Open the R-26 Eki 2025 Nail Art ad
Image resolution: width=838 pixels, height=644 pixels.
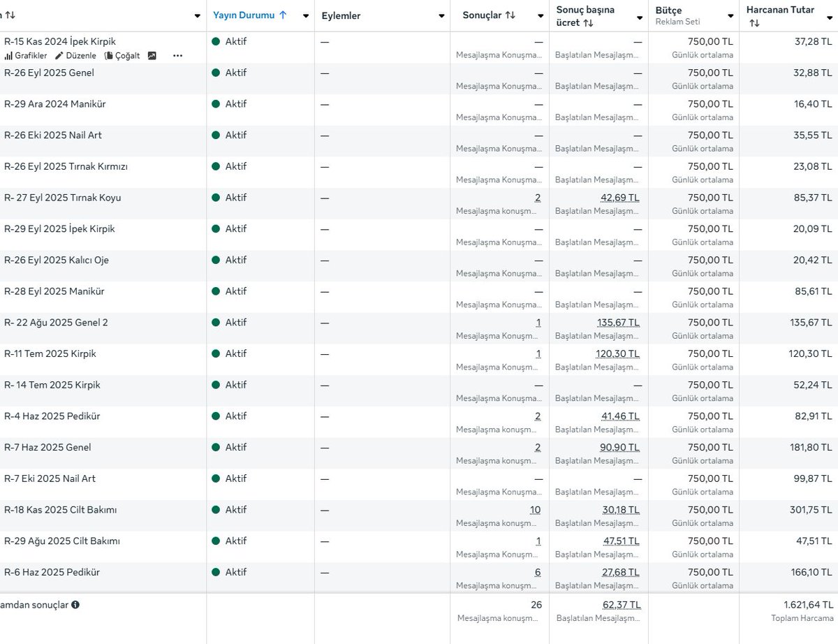click(53, 135)
